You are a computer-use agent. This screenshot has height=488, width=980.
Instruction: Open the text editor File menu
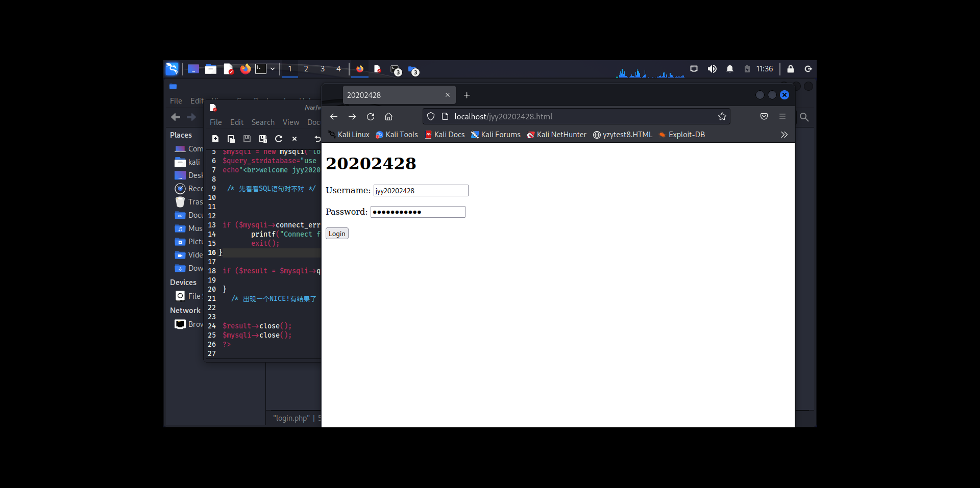(216, 122)
